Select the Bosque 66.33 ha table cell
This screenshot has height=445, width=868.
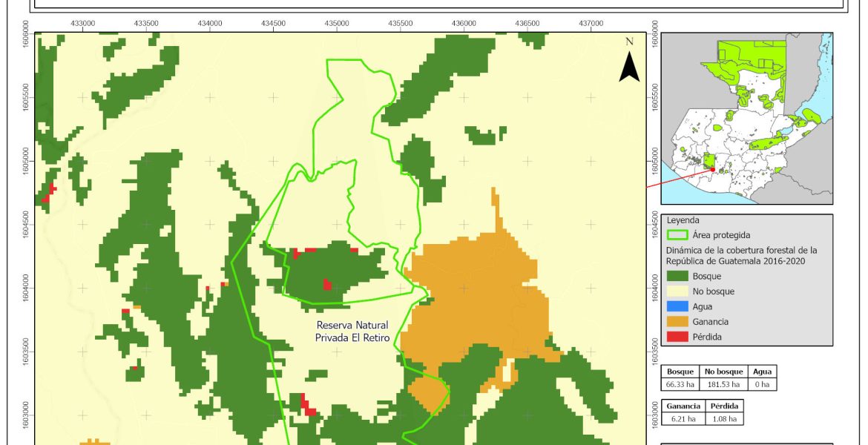pos(680,384)
